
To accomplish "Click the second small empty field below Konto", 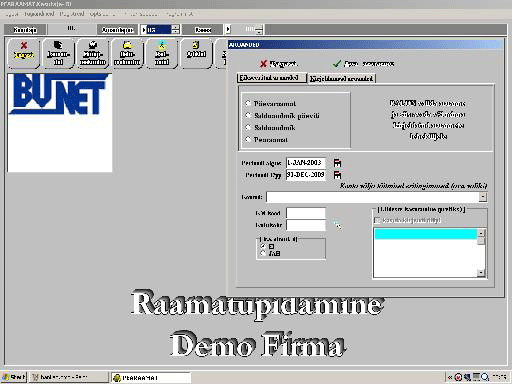I will point(306,225).
